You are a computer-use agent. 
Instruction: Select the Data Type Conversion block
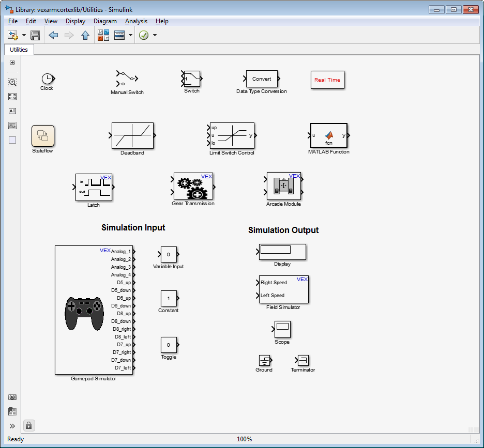click(x=262, y=79)
